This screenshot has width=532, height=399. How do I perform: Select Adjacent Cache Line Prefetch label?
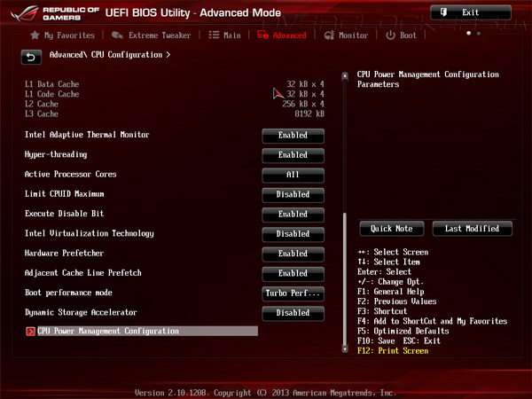click(82, 273)
